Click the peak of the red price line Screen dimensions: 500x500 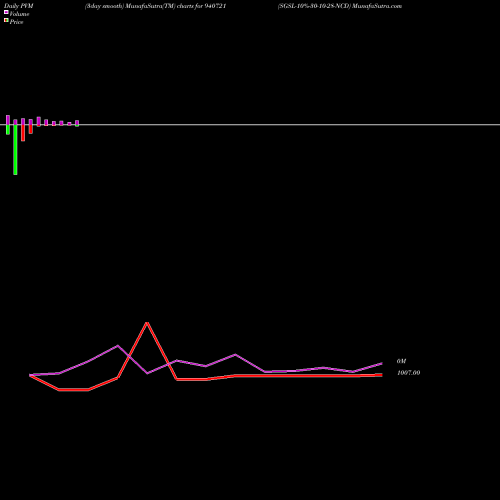coord(147,323)
